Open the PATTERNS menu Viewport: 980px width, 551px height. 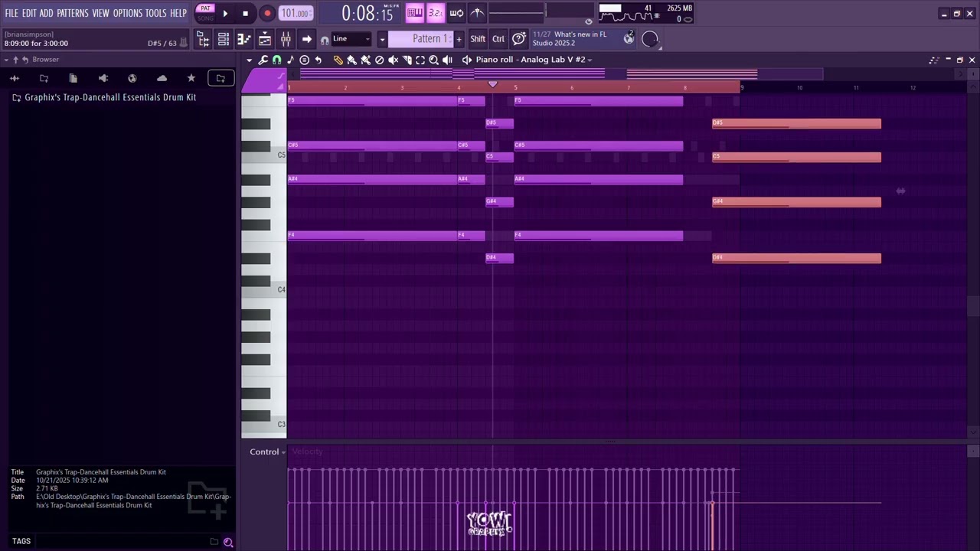point(73,13)
